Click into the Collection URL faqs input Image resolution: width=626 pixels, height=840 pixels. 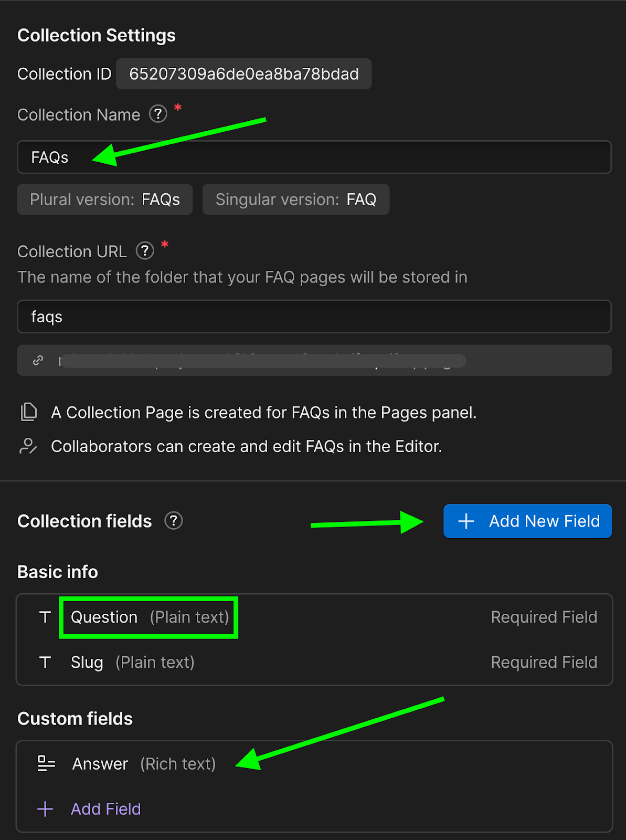click(x=314, y=317)
